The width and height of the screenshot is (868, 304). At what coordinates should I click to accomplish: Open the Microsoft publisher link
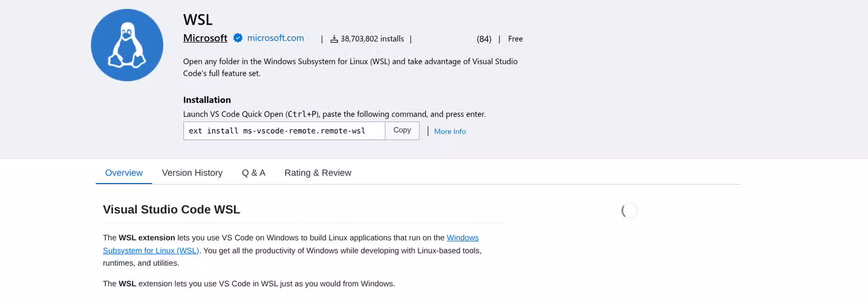(205, 38)
